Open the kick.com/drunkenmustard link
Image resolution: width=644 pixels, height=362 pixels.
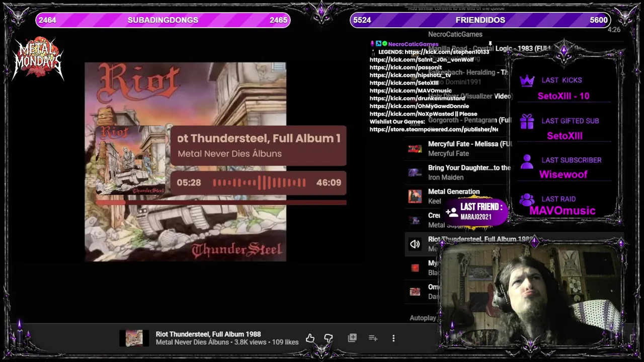417,99
